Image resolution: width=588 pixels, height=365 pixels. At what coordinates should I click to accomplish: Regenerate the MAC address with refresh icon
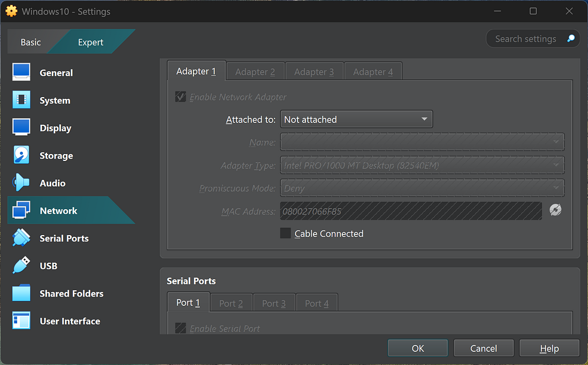(x=555, y=210)
